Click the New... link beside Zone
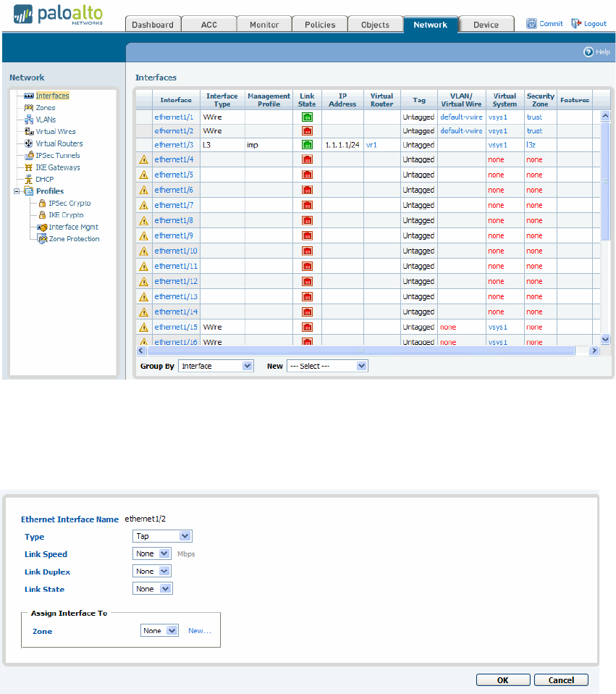 coord(200,631)
